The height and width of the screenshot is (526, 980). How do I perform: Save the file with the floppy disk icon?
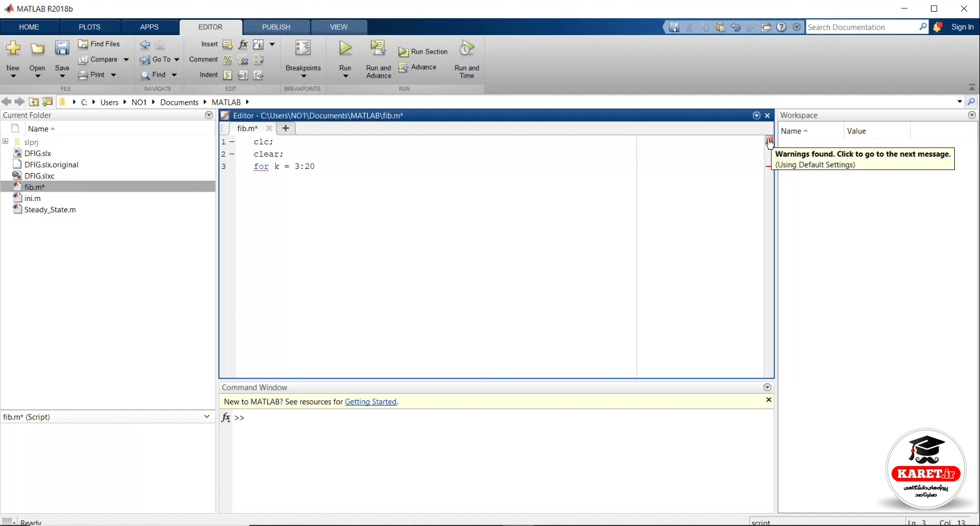(x=62, y=48)
